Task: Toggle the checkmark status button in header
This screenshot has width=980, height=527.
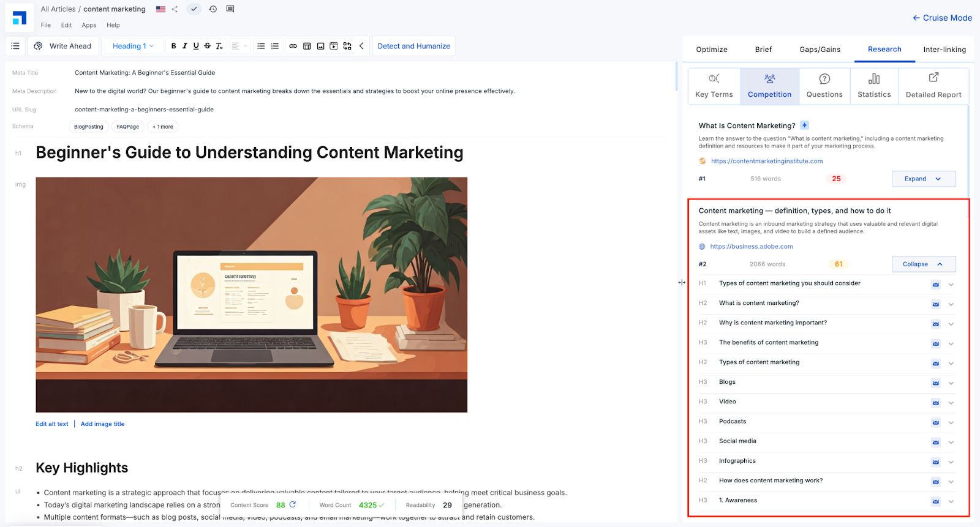Action: coord(194,9)
